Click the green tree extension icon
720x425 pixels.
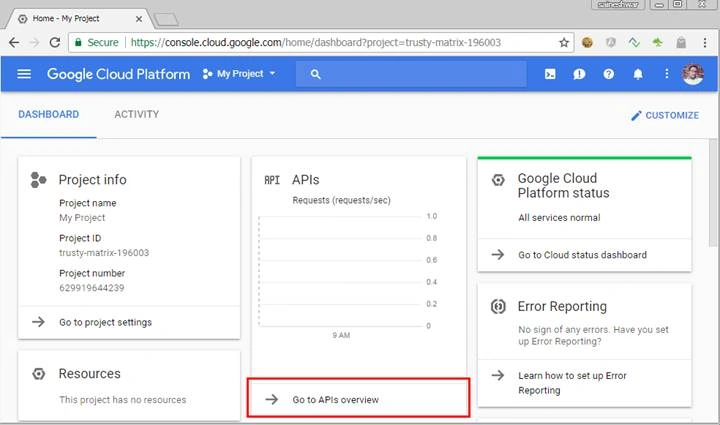pos(658,43)
